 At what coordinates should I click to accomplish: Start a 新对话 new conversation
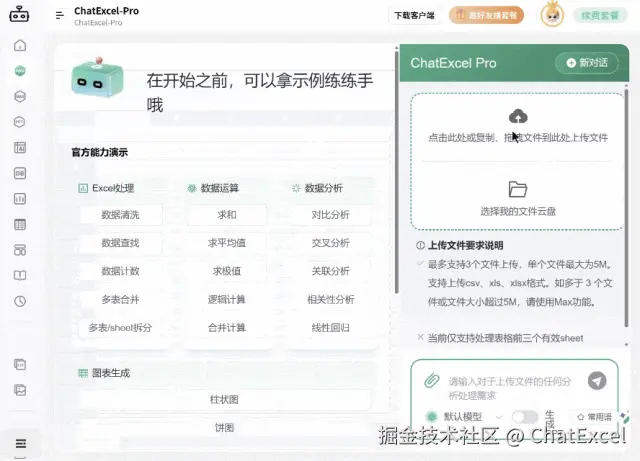[587, 63]
